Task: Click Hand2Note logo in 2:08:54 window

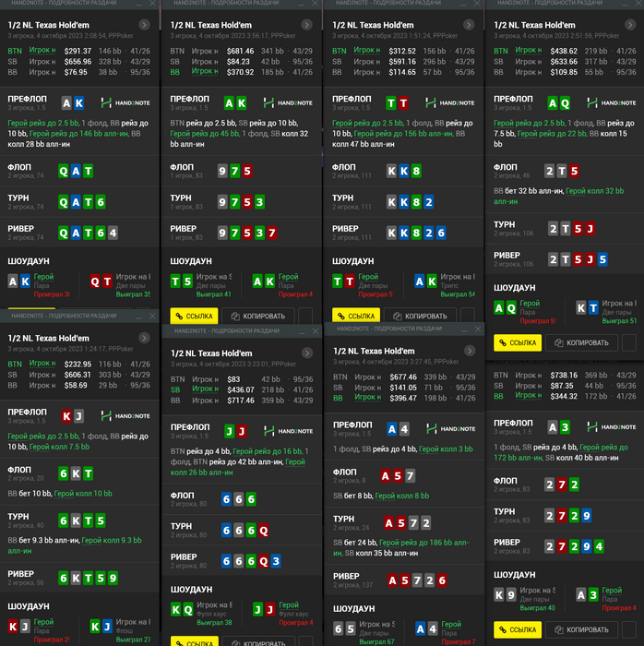Action: coord(125,103)
